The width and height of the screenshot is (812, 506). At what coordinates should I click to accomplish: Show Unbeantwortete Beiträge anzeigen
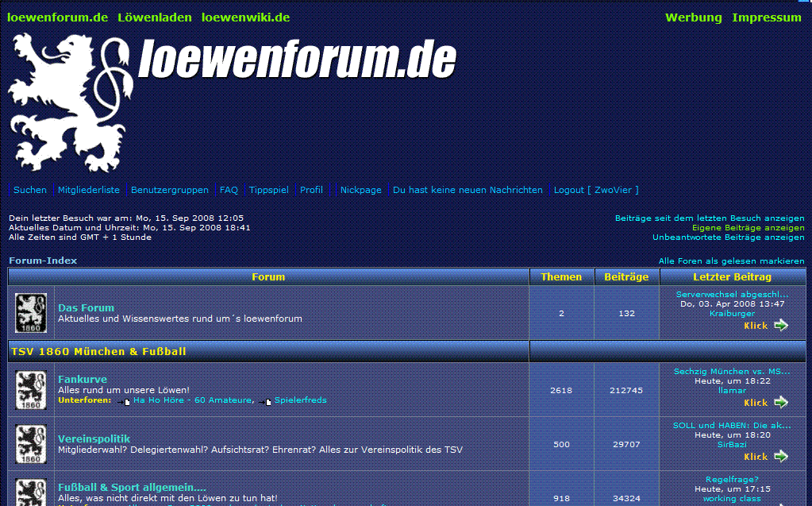[x=728, y=238]
